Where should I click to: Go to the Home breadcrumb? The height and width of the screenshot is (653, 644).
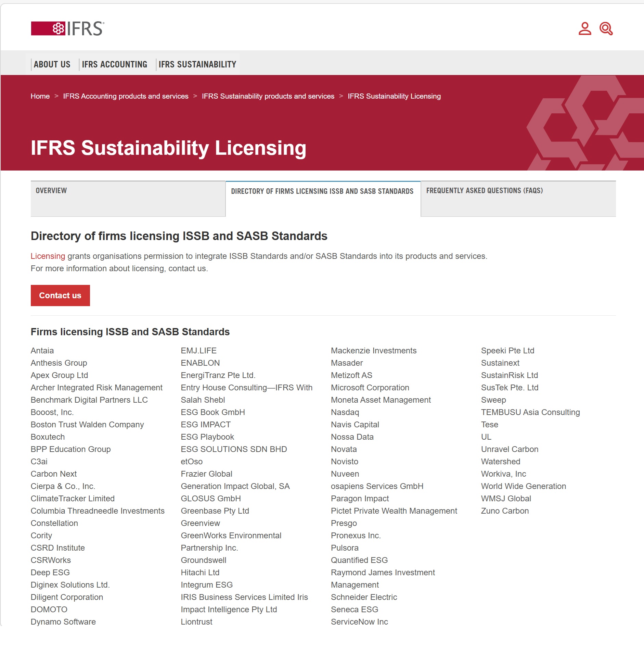click(x=40, y=96)
